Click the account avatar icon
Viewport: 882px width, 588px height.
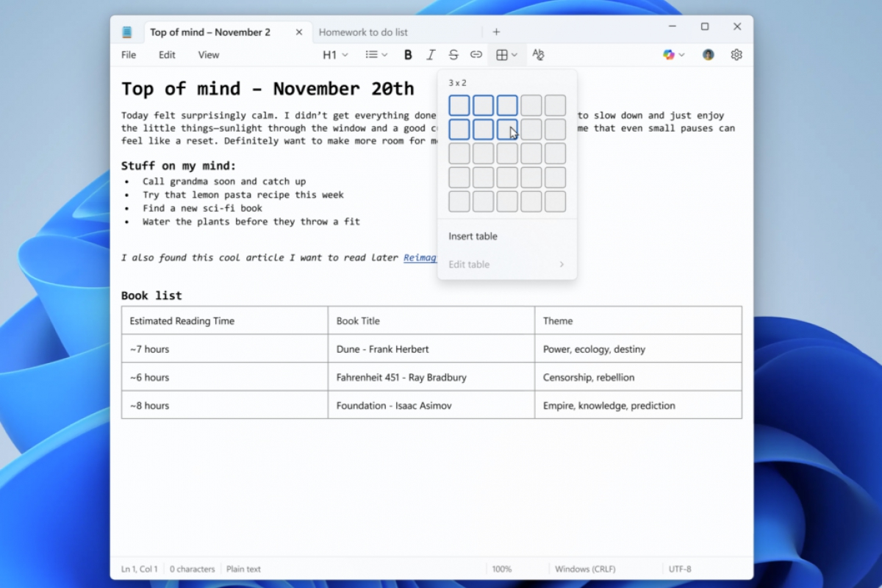pyautogui.click(x=707, y=54)
